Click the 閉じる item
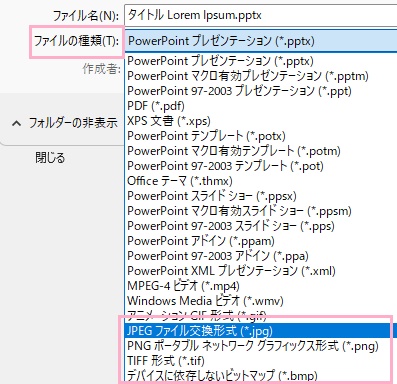 coord(50,158)
